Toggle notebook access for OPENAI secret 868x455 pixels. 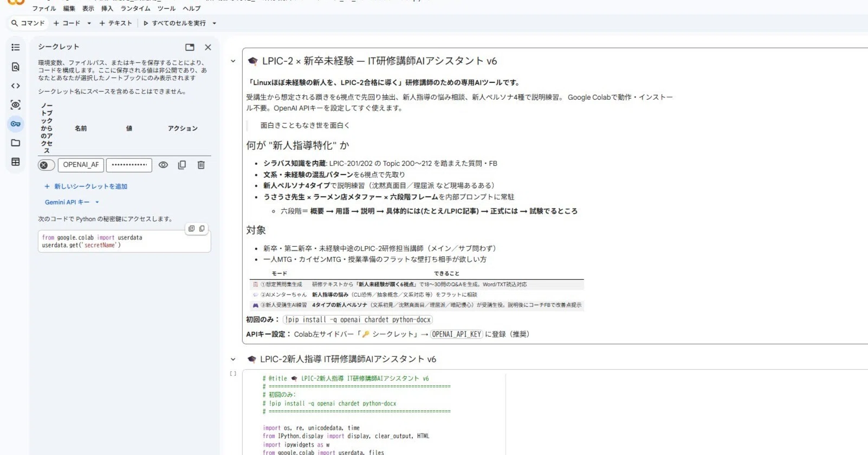point(47,165)
